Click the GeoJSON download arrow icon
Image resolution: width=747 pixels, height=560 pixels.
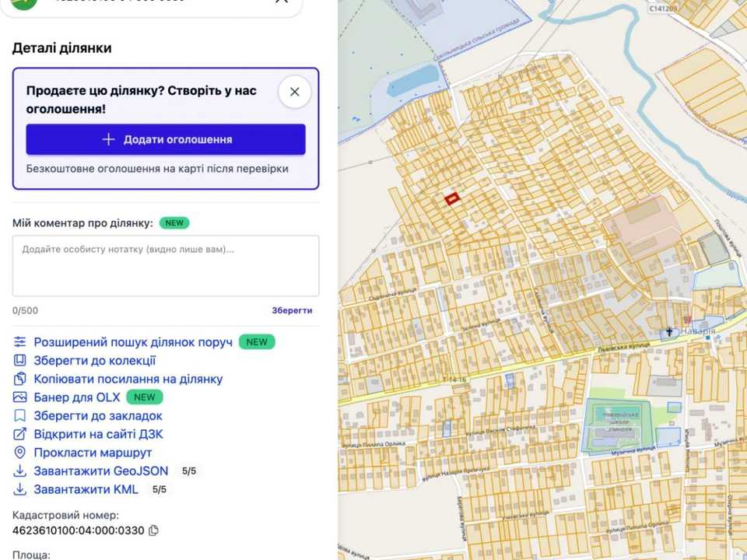coord(19,471)
